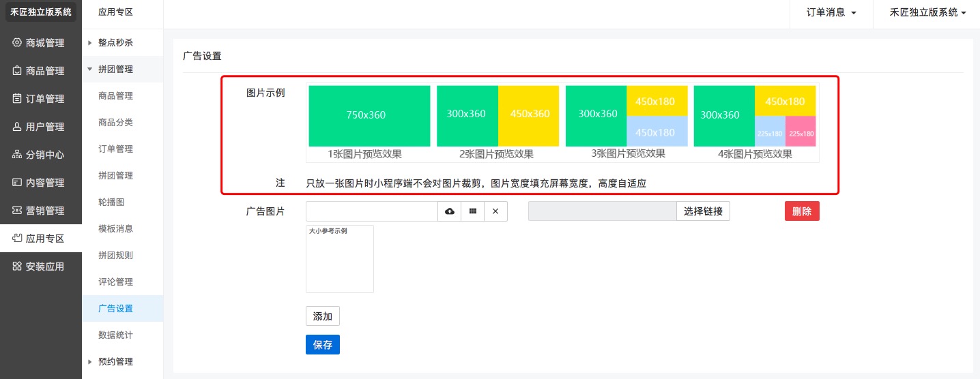This screenshot has width=980, height=379.
Task: Select 用户管理 in the main sidebar
Action: [41, 127]
